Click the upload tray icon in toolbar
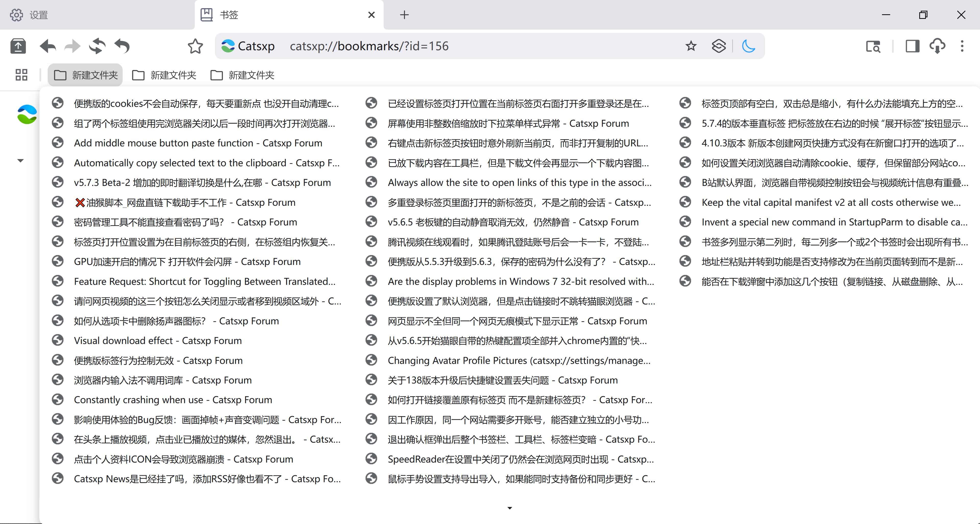The image size is (980, 524). pyautogui.click(x=18, y=46)
